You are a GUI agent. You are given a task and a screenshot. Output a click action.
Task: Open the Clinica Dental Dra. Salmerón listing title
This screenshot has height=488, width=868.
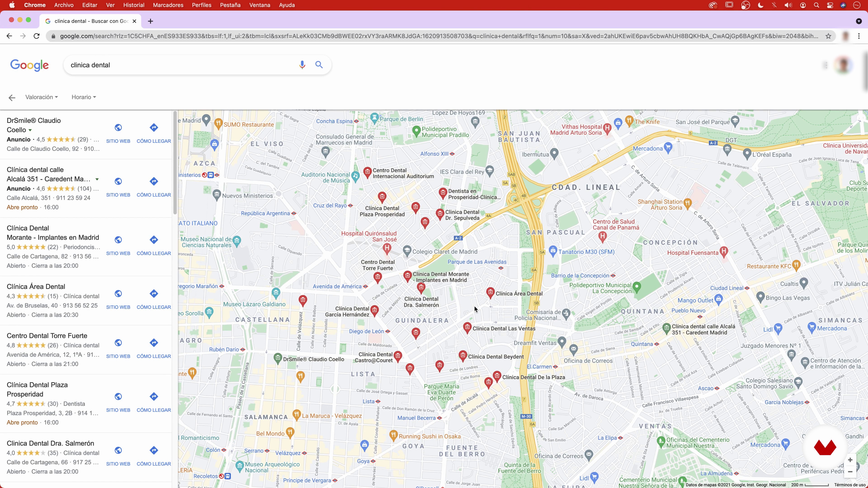[50, 444]
